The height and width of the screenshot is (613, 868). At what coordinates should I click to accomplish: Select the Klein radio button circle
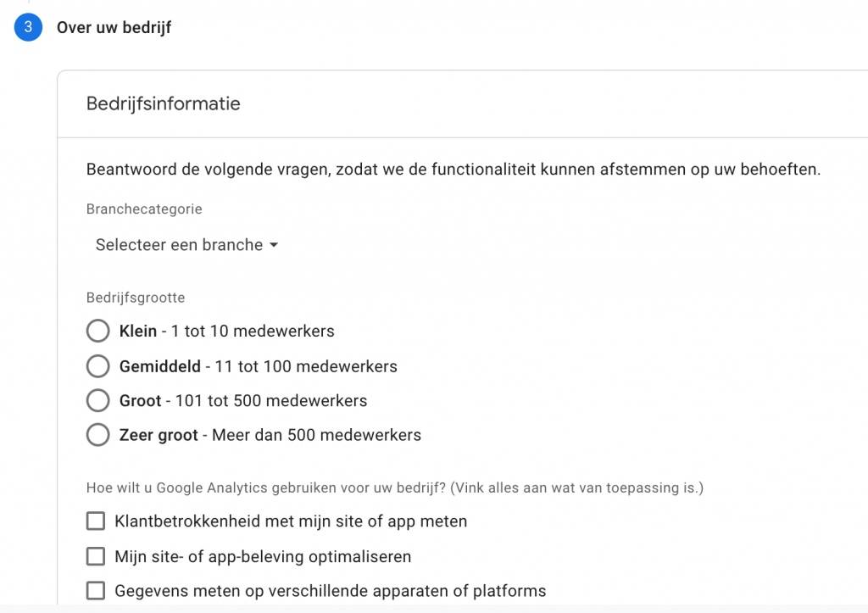[98, 332]
